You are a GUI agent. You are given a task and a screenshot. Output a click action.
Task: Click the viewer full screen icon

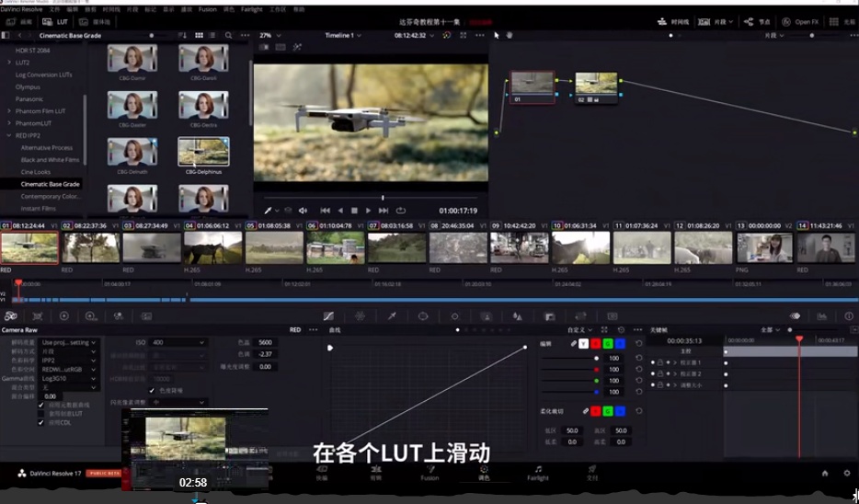(x=464, y=35)
